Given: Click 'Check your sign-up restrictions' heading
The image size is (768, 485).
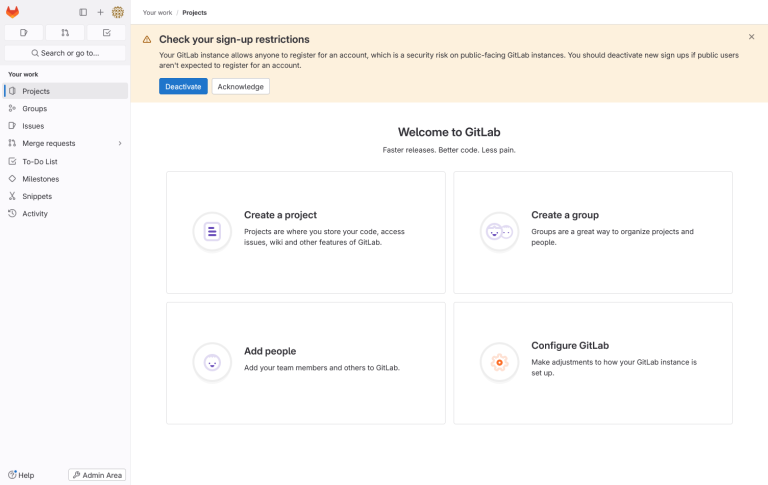Looking at the screenshot, I should pyautogui.click(x=234, y=39).
